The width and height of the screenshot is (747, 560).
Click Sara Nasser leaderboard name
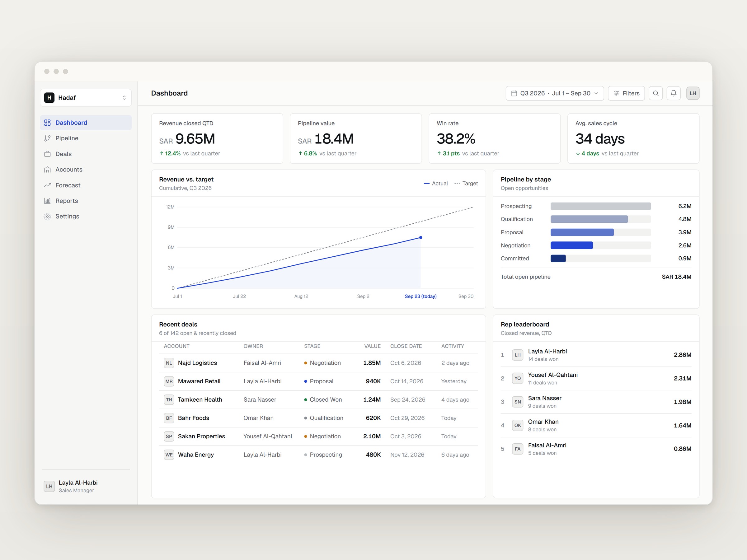coord(544,398)
